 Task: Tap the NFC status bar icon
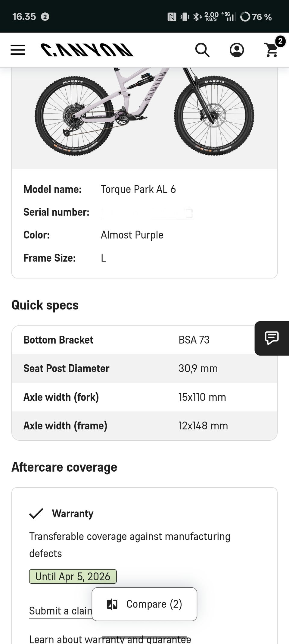(x=172, y=17)
